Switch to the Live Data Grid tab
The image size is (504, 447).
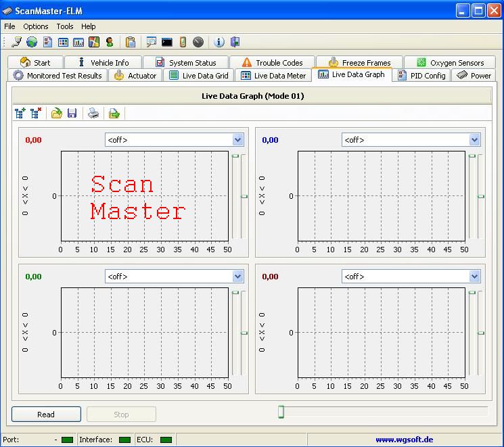tap(199, 76)
